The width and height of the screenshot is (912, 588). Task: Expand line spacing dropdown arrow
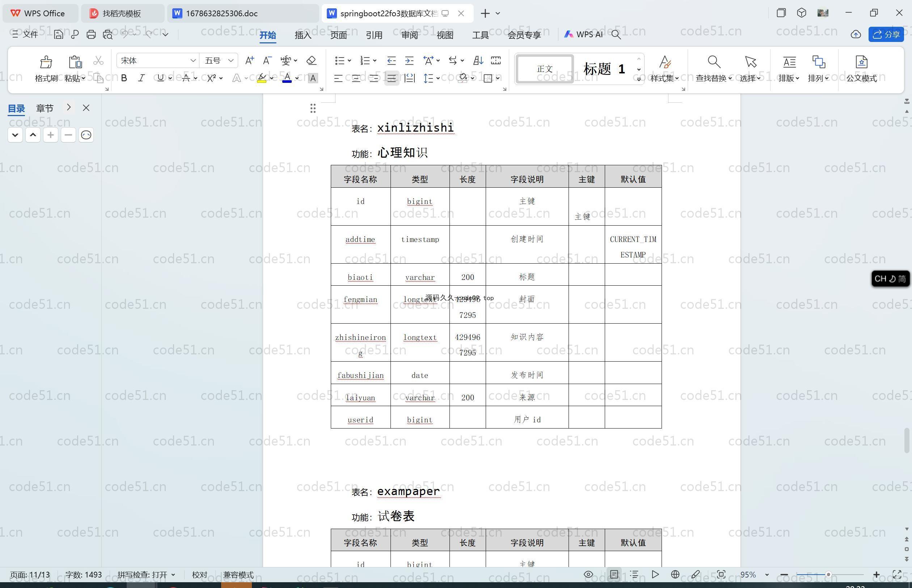pyautogui.click(x=438, y=78)
